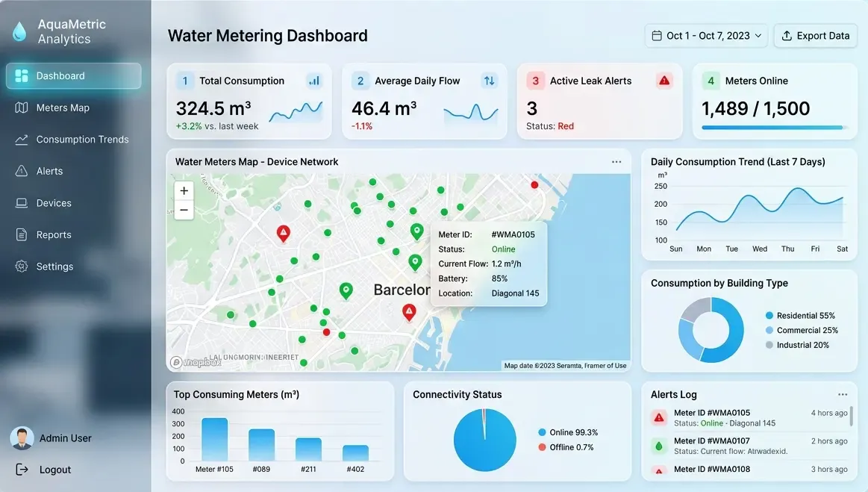The height and width of the screenshot is (492, 868).
Task: Click the mapbox logo on the map
Action: point(196,362)
